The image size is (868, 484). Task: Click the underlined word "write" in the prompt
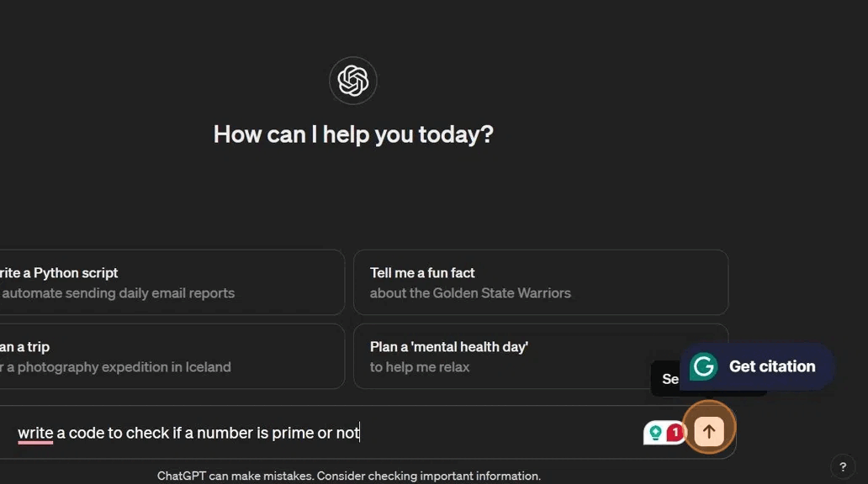35,434
